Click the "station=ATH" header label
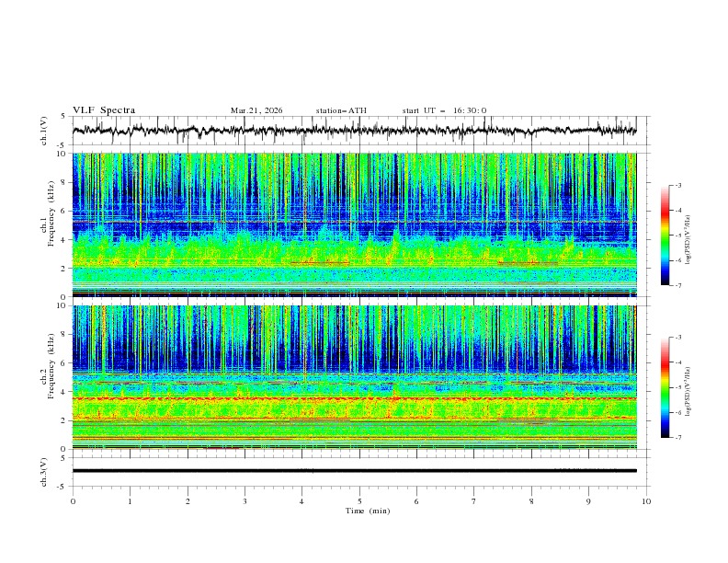The width and height of the screenshot is (728, 563). click(x=341, y=110)
